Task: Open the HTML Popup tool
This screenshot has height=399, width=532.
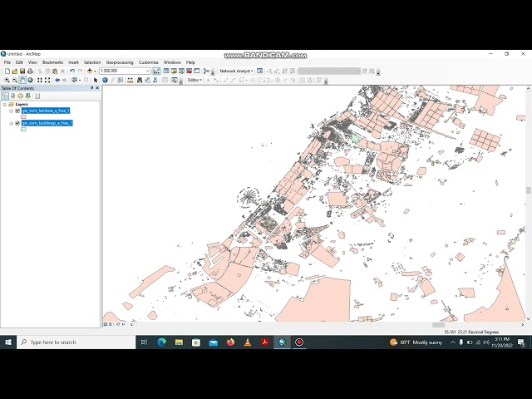Action: click(x=121, y=80)
